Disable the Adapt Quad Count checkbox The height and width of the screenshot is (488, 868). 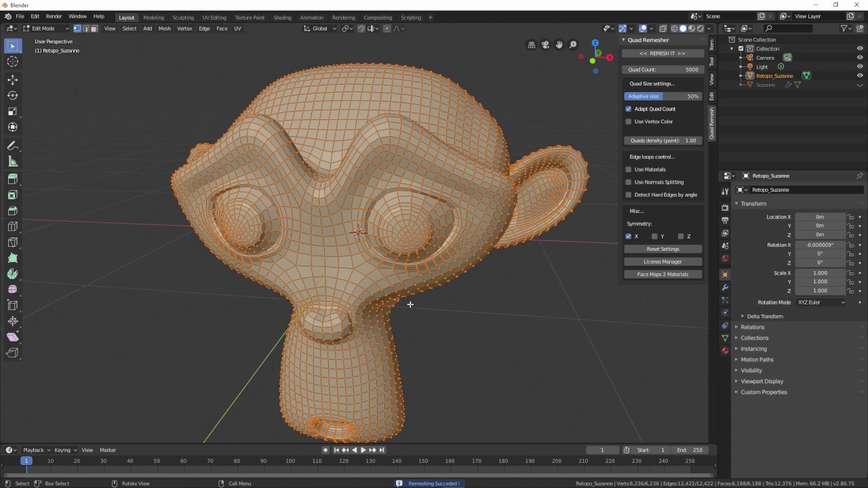click(x=629, y=108)
